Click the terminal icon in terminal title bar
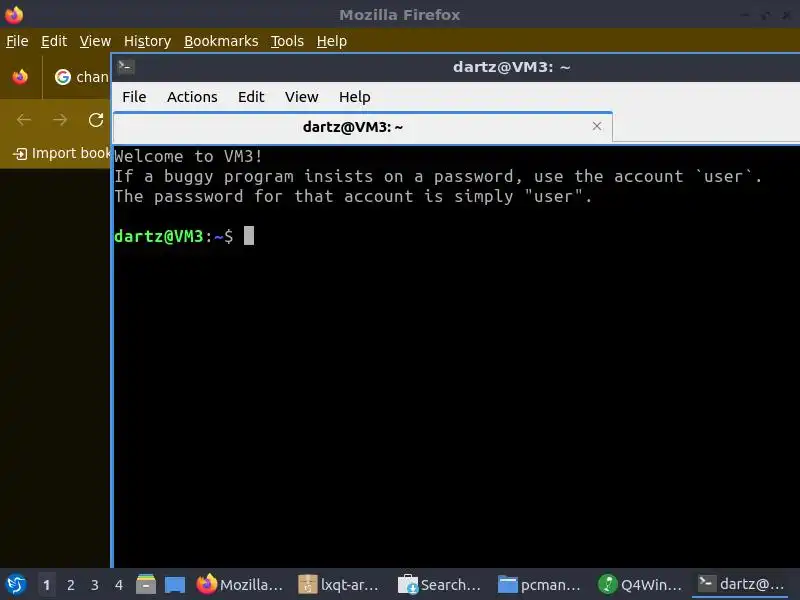Screen dimensions: 800x600 pos(126,66)
